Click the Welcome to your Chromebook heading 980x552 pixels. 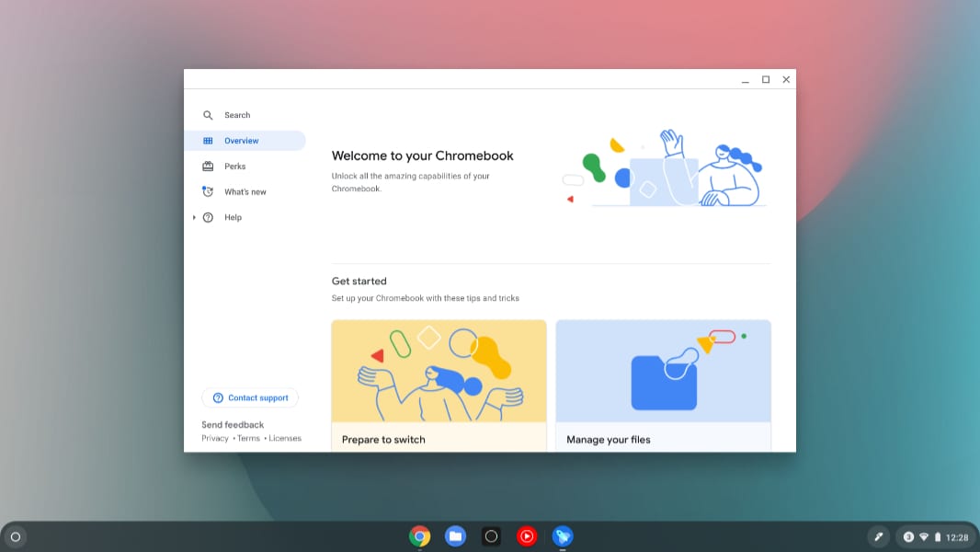tap(423, 155)
